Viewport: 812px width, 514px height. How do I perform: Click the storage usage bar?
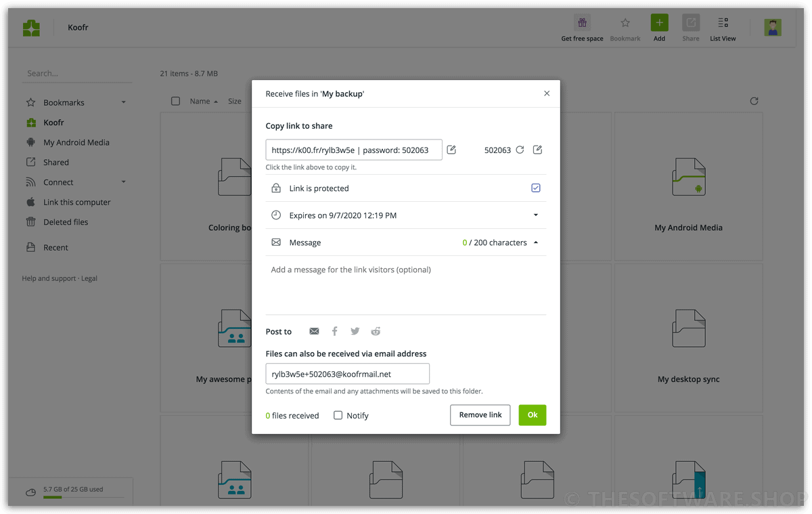pos(83,497)
